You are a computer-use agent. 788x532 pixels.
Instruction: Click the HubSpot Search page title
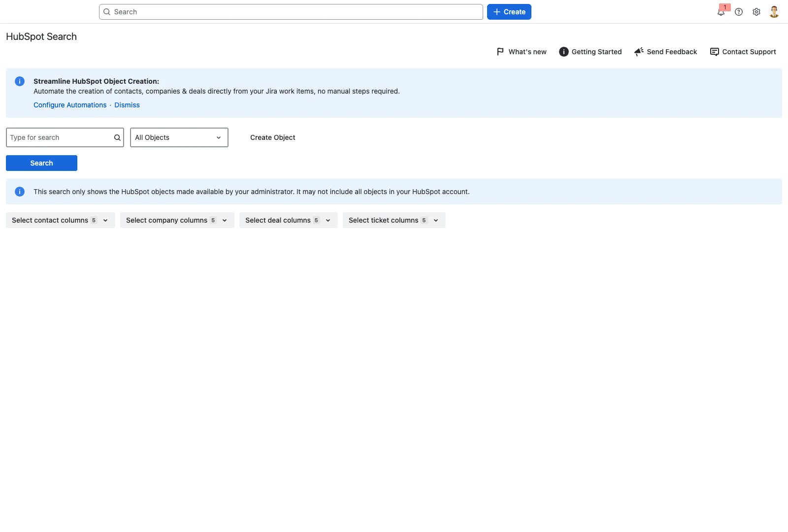41,36
